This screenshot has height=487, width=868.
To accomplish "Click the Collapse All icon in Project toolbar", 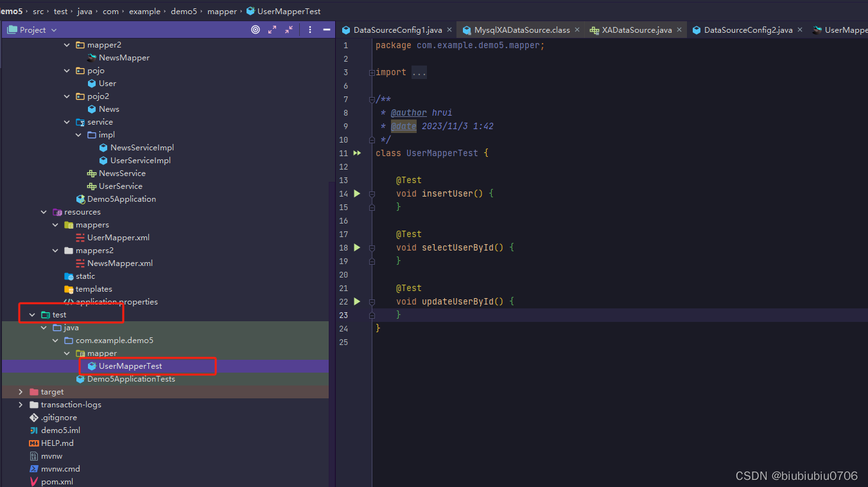I will pyautogui.click(x=289, y=30).
